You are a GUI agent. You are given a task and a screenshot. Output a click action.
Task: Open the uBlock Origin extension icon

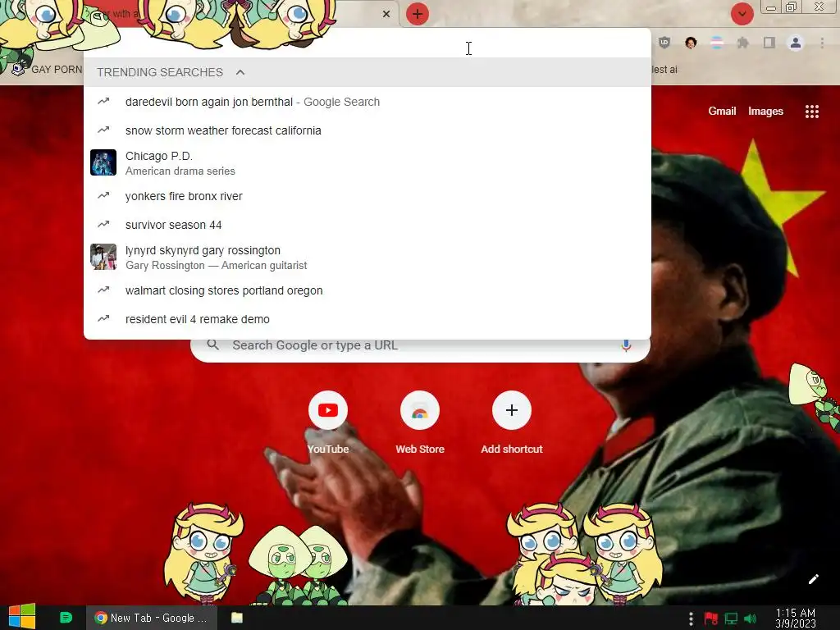click(x=664, y=43)
